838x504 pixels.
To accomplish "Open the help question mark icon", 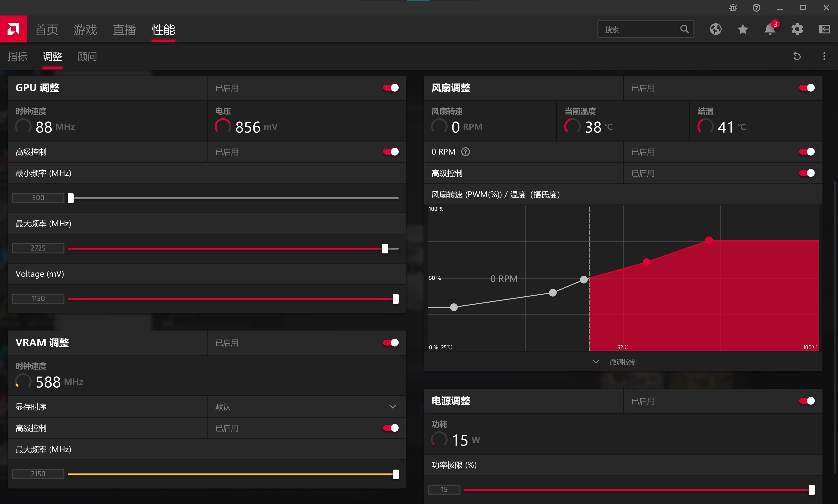I will click(x=757, y=8).
